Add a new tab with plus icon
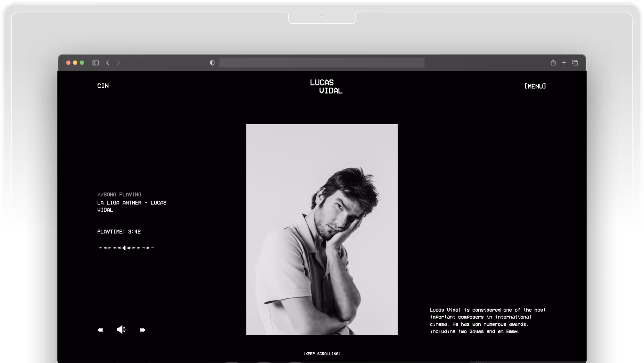The height and width of the screenshot is (363, 644). [564, 63]
